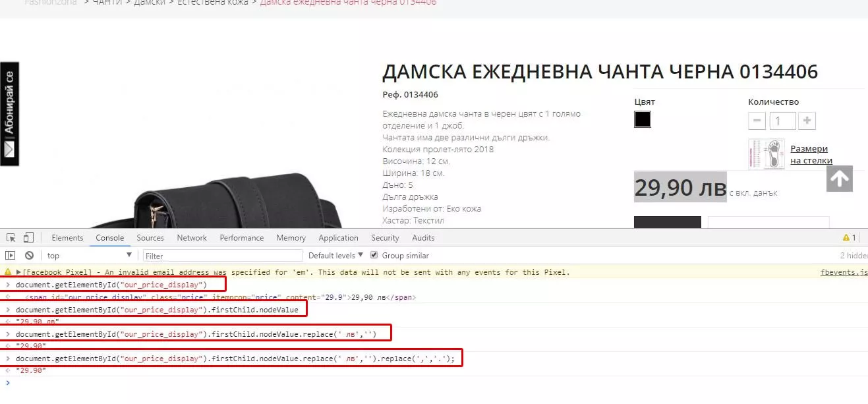This screenshot has width=868, height=404.
Task: Click the quantity input field
Action: [782, 121]
